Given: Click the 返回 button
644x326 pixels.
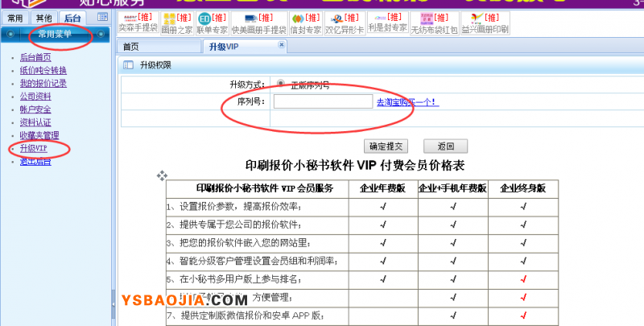Looking at the screenshot, I should [x=446, y=146].
